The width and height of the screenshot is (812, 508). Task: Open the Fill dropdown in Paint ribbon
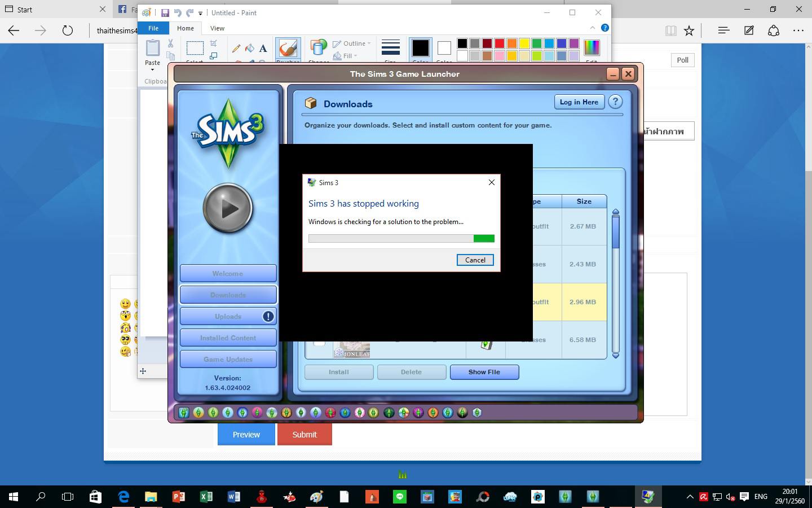pos(345,56)
